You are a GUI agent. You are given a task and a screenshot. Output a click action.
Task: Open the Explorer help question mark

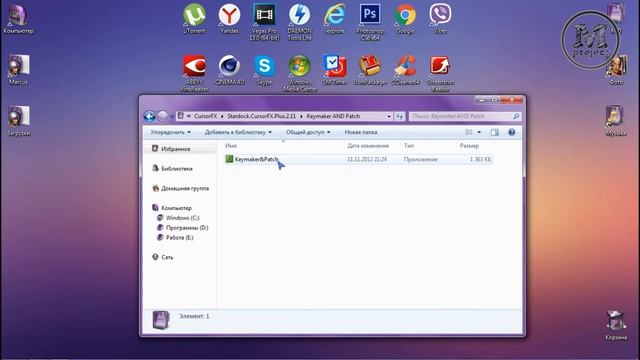pyautogui.click(x=511, y=132)
